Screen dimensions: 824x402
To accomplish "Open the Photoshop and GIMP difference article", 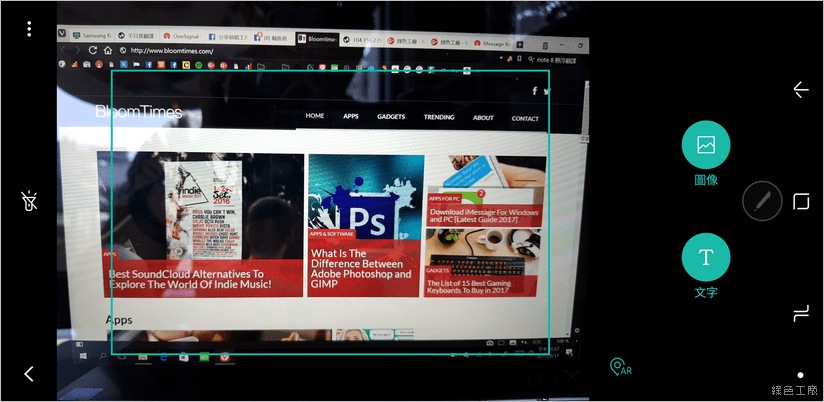I will [x=361, y=269].
